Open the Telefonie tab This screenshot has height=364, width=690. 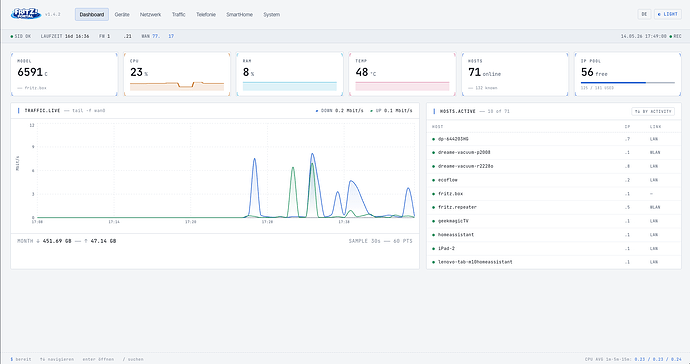[206, 15]
